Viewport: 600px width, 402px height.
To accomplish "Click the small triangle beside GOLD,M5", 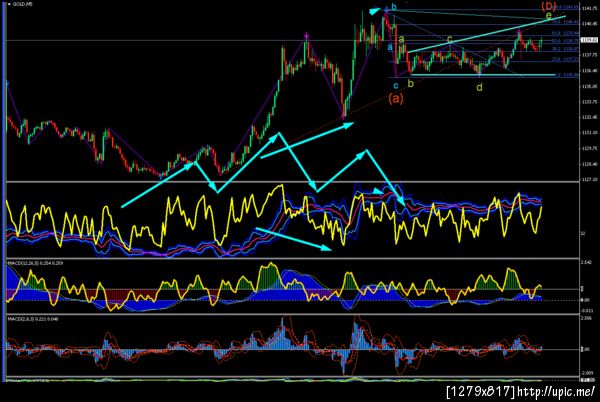I will 10,4.
